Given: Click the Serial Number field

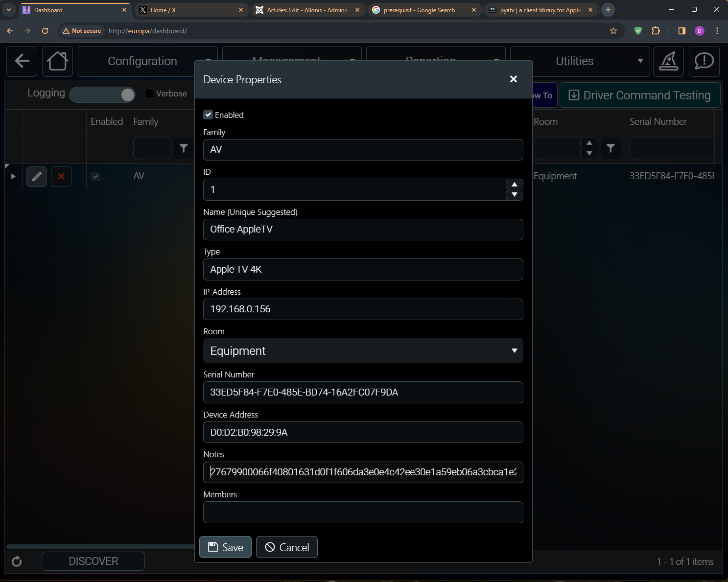Looking at the screenshot, I should (x=363, y=393).
